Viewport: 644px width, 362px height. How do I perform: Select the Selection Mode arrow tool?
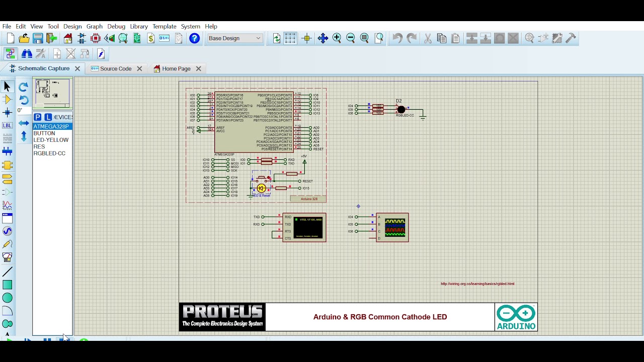pyautogui.click(x=7, y=86)
